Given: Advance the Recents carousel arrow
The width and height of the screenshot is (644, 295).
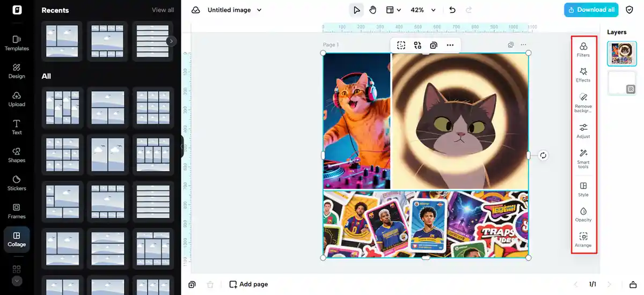Looking at the screenshot, I should click(171, 41).
